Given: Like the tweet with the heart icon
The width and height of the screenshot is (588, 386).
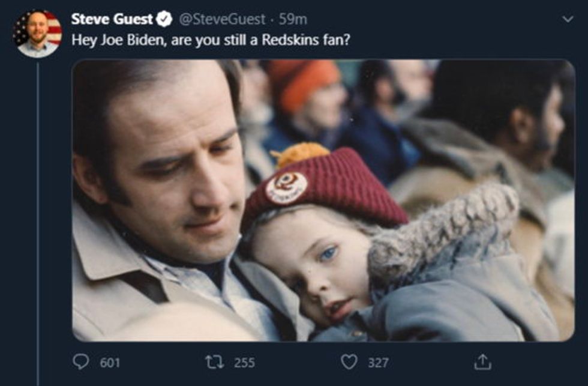Looking at the screenshot, I should pyautogui.click(x=349, y=362).
